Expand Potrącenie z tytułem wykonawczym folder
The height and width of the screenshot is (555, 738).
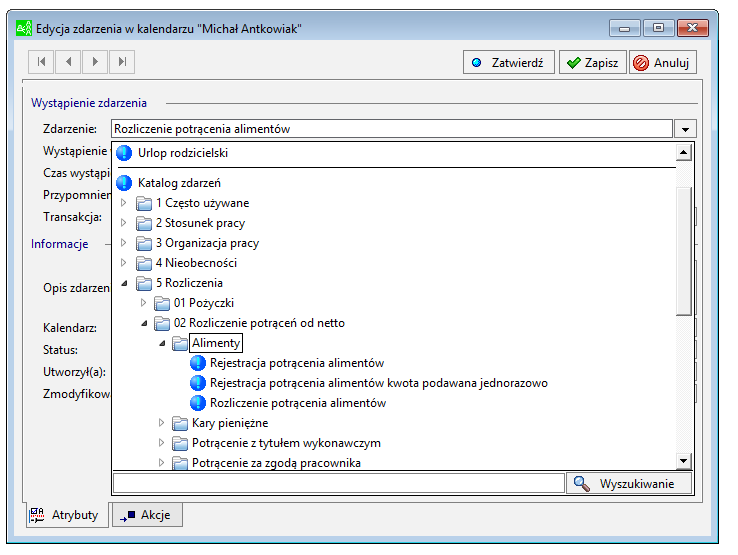(161, 443)
